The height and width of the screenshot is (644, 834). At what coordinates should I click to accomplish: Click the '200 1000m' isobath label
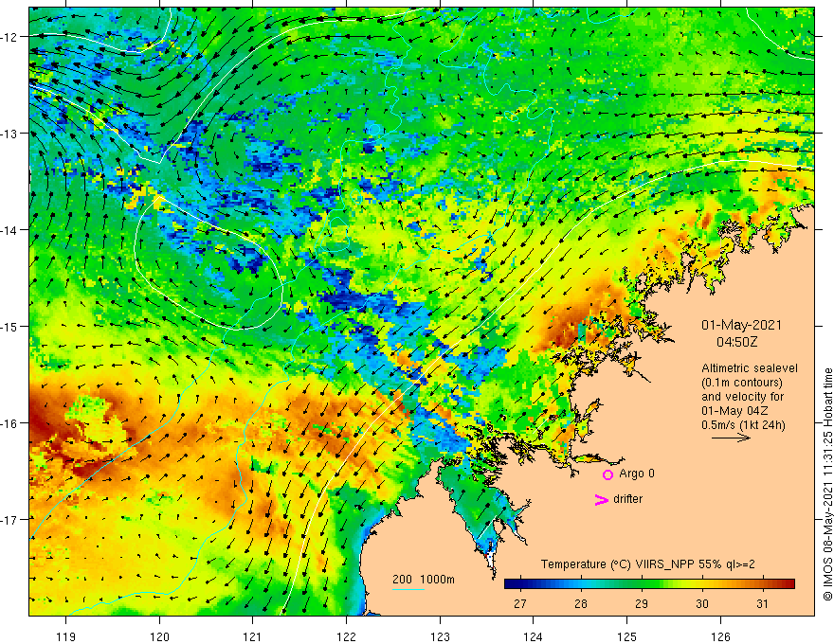point(424,580)
